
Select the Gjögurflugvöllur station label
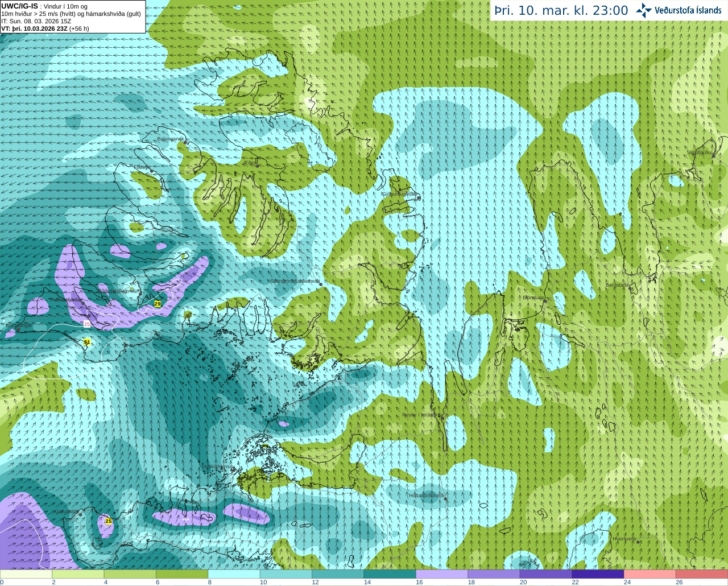[x=400, y=194]
